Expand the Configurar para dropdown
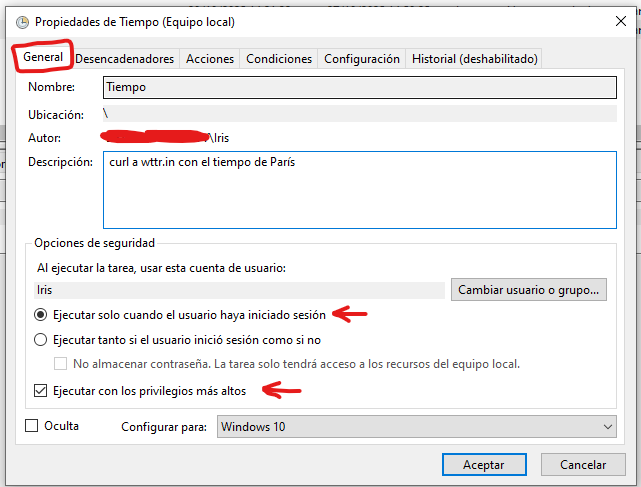 coord(416,427)
